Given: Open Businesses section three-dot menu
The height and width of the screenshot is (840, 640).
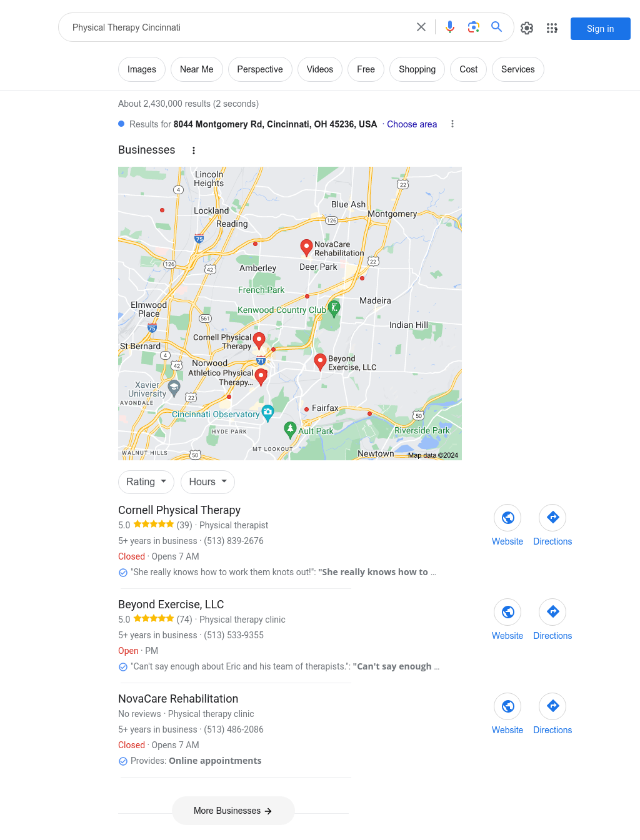Looking at the screenshot, I should coord(194,151).
